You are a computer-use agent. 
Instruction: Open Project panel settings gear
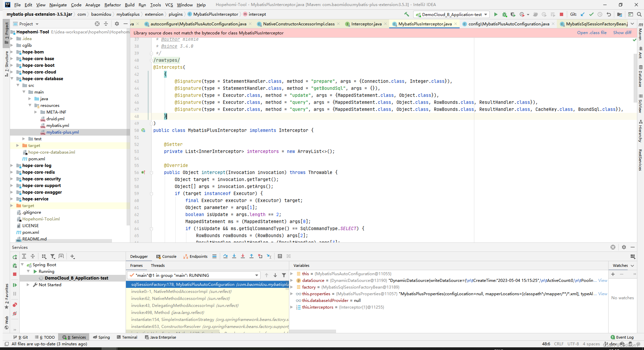coord(117,24)
